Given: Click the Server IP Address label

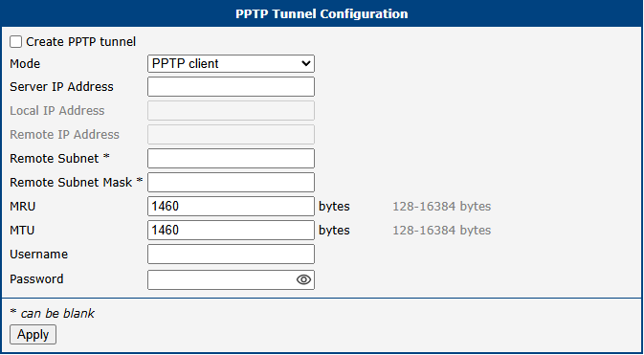Looking at the screenshot, I should click(61, 87).
